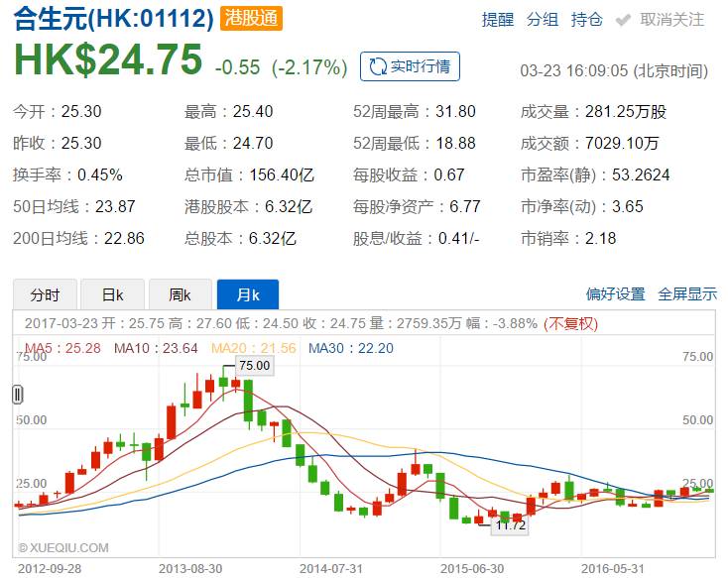Screen dimensions: 728x578
Task: Click the 50日均线:23.87 value
Action: point(115,206)
